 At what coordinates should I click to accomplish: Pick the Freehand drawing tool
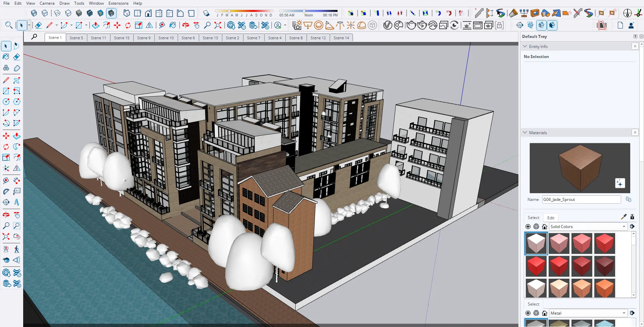[x=16, y=80]
